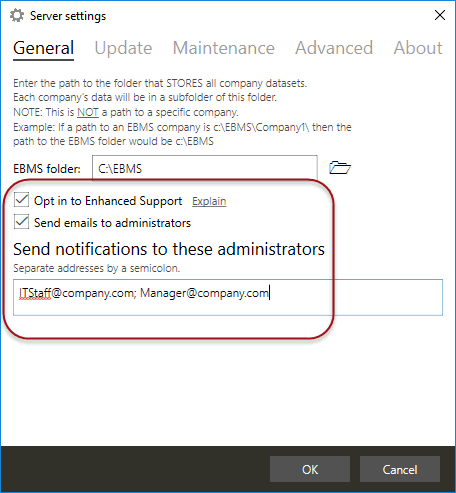Click the 'Send notifications to these administrators' heading
The height and width of the screenshot is (493, 456).
tap(169, 249)
